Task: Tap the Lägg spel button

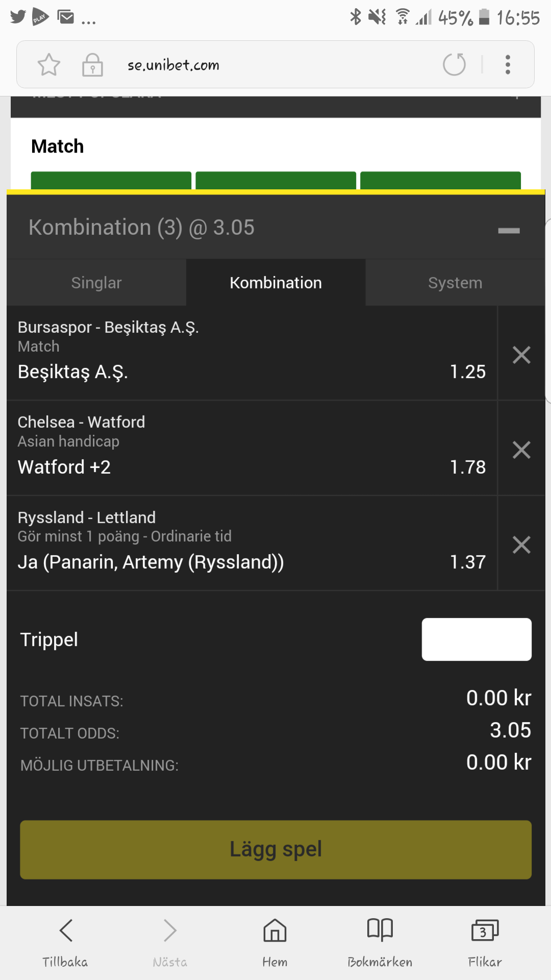Action: [x=275, y=850]
